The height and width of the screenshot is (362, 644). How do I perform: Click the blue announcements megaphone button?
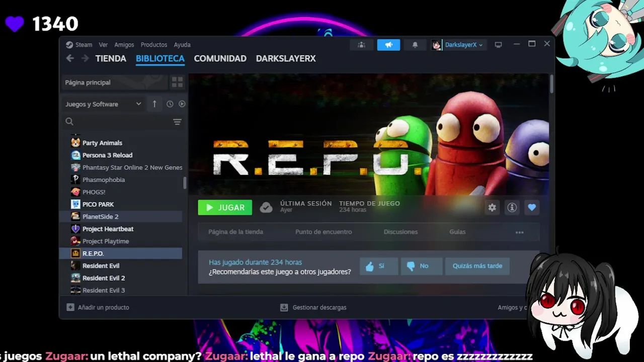pyautogui.click(x=388, y=45)
